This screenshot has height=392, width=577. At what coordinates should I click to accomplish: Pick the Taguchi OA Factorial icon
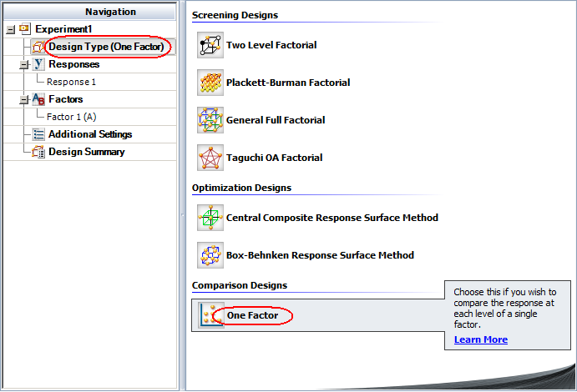click(210, 158)
